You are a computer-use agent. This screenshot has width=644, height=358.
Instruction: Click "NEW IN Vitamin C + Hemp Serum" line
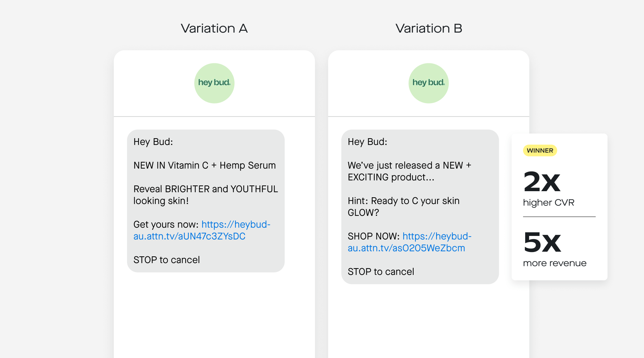point(205,165)
